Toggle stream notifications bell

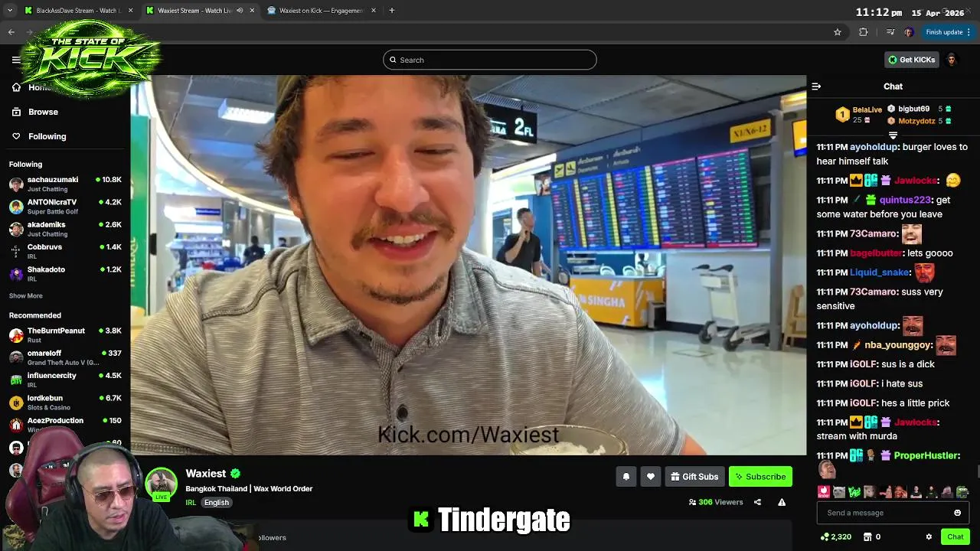pyautogui.click(x=626, y=477)
